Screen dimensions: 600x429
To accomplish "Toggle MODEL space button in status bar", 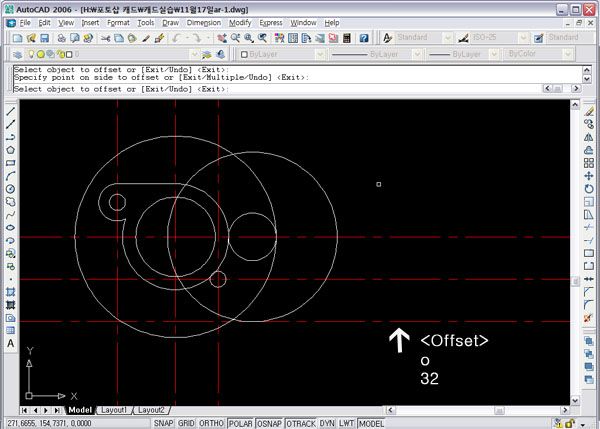I will click(371, 424).
